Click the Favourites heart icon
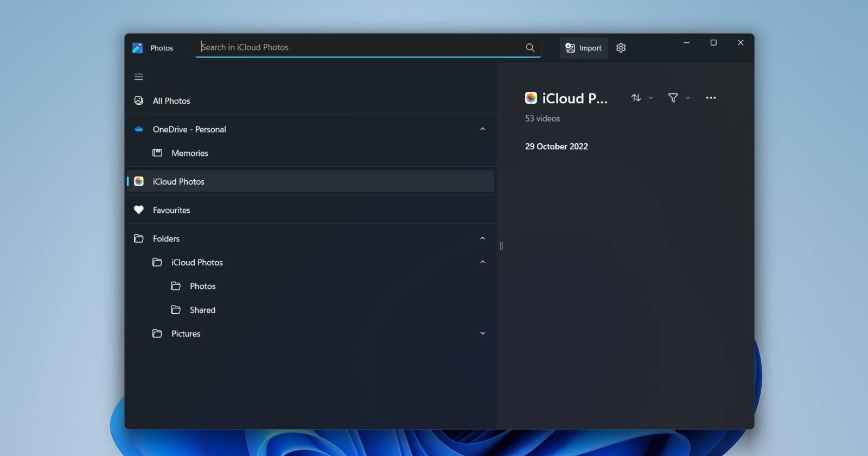Image resolution: width=868 pixels, height=456 pixels. (x=139, y=210)
